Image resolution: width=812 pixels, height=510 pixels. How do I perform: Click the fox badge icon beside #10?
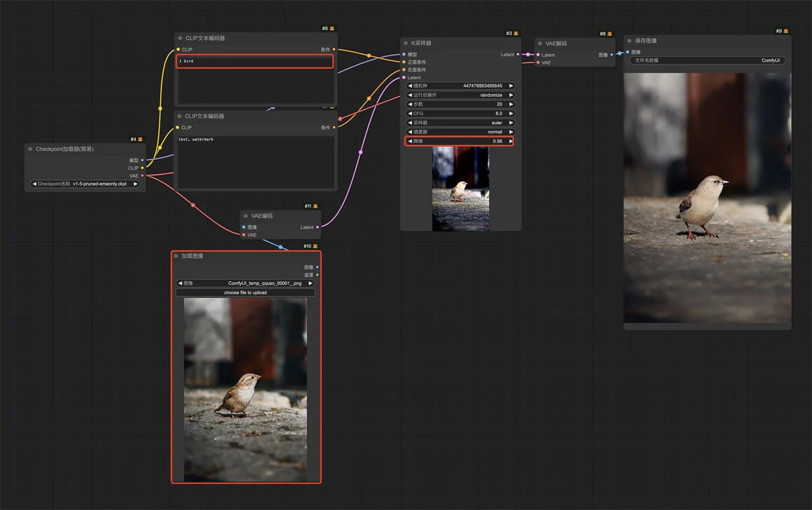point(316,247)
